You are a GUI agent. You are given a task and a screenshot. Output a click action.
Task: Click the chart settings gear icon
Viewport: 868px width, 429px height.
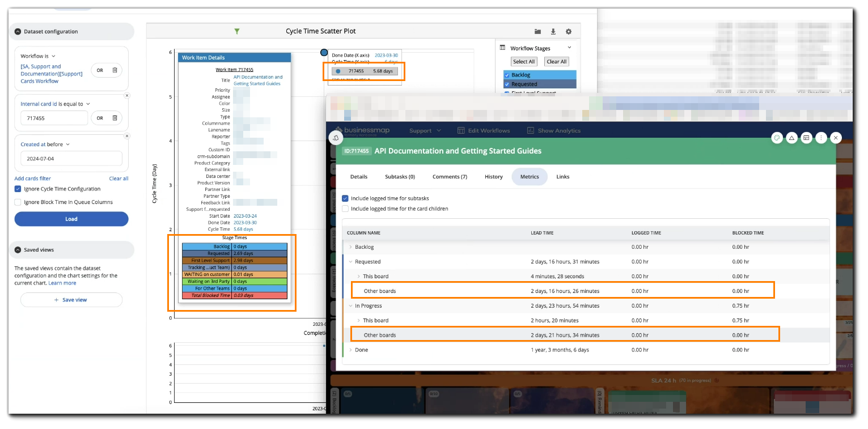569,32
